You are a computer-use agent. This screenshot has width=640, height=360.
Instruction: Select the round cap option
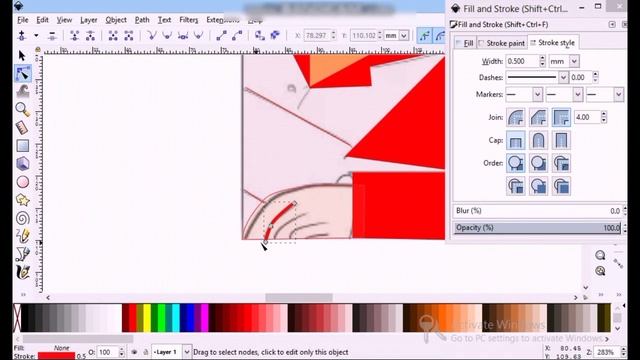coord(538,140)
